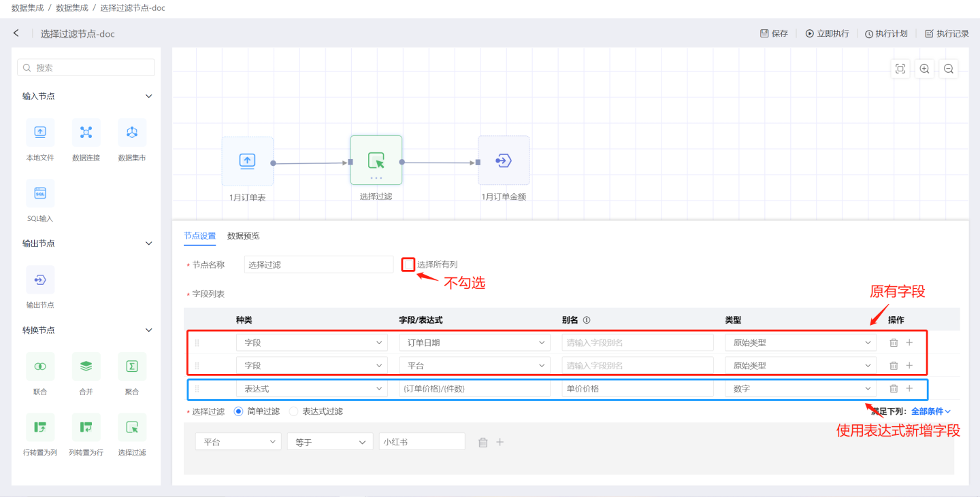Image resolution: width=980 pixels, height=497 pixels.
Task: Check the 选择所有列 checkbox
Action: click(408, 264)
